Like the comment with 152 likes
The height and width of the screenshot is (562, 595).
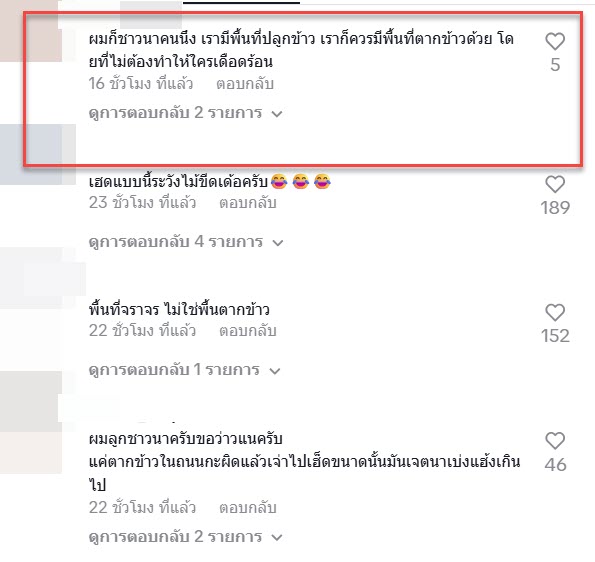[555, 313]
